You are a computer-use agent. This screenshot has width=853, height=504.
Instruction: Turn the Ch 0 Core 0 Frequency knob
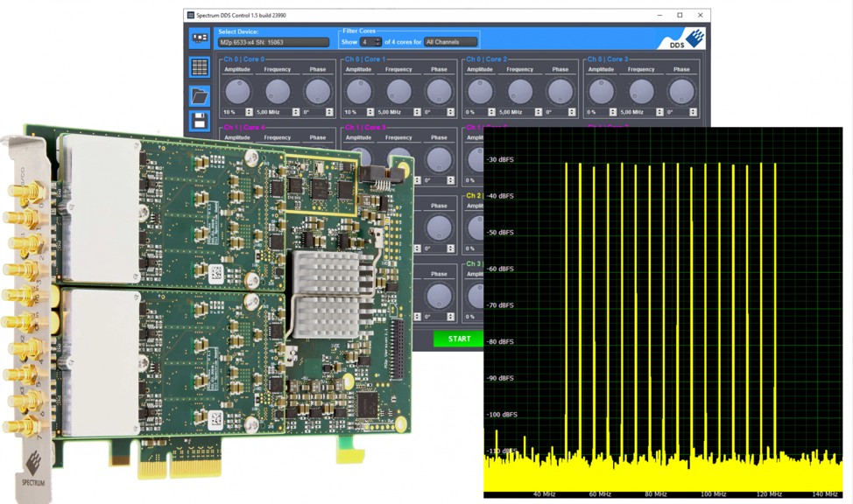pyautogui.click(x=278, y=91)
